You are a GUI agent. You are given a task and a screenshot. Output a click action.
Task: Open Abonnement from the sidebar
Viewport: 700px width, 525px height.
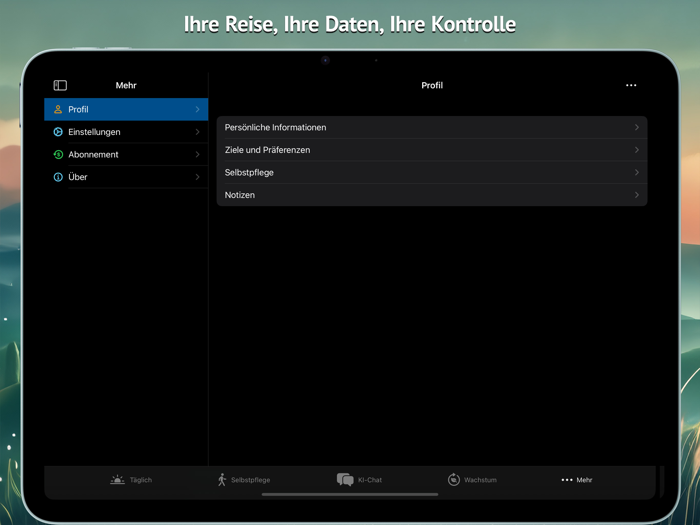[126, 154]
